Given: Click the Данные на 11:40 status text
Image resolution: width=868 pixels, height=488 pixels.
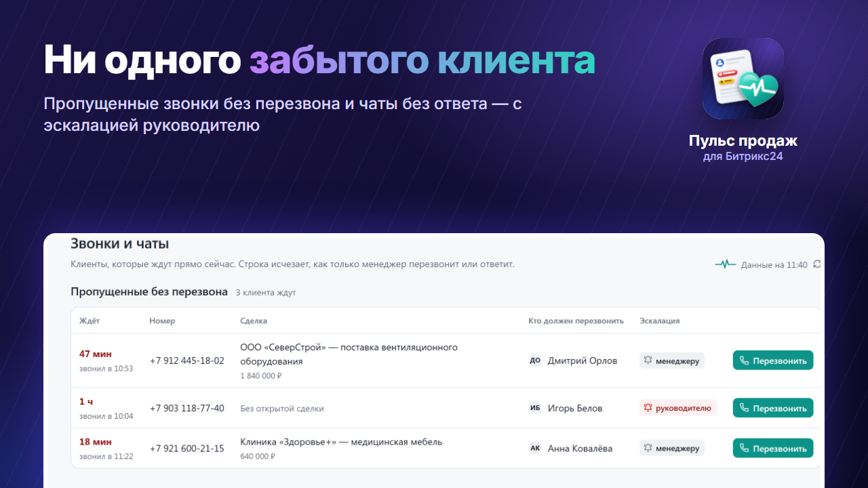Looking at the screenshot, I should [x=774, y=265].
